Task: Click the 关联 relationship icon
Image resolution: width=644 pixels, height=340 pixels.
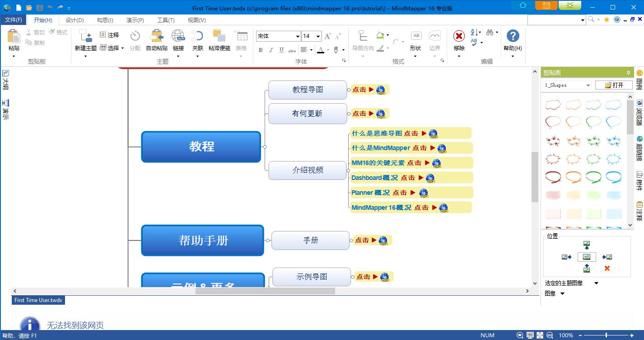Action: tap(197, 36)
